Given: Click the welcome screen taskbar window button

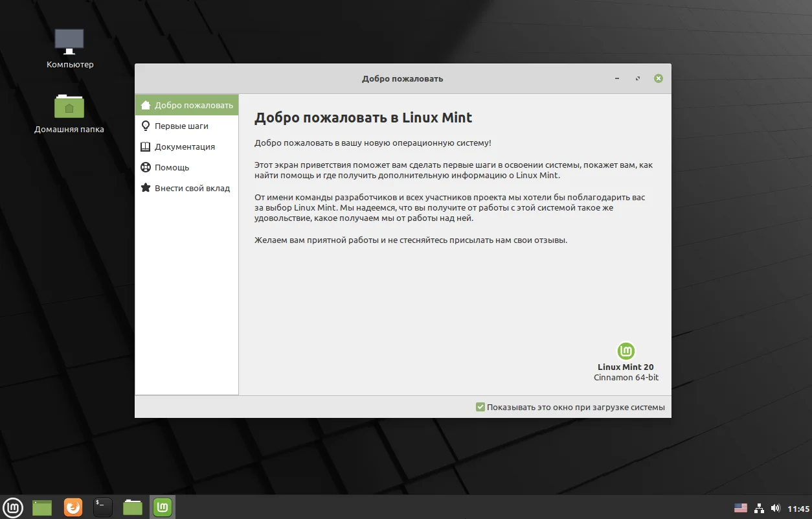Looking at the screenshot, I should tap(163, 507).
